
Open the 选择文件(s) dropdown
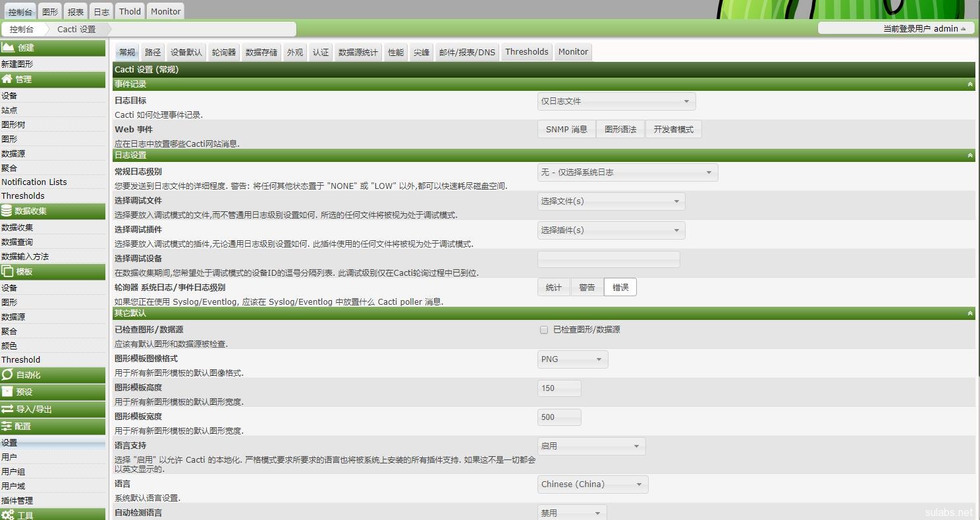tap(611, 201)
